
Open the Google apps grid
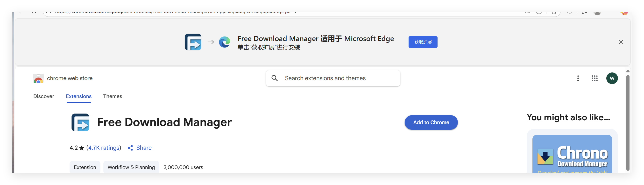(x=594, y=78)
